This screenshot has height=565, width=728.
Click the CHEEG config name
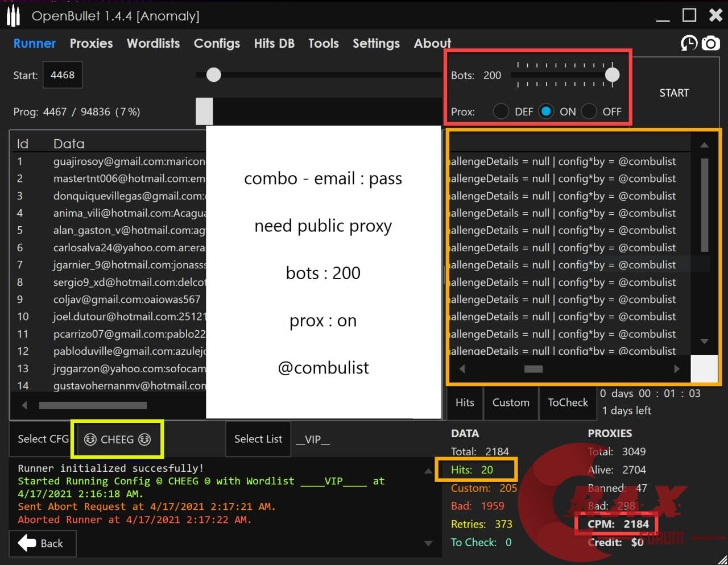pos(117,439)
